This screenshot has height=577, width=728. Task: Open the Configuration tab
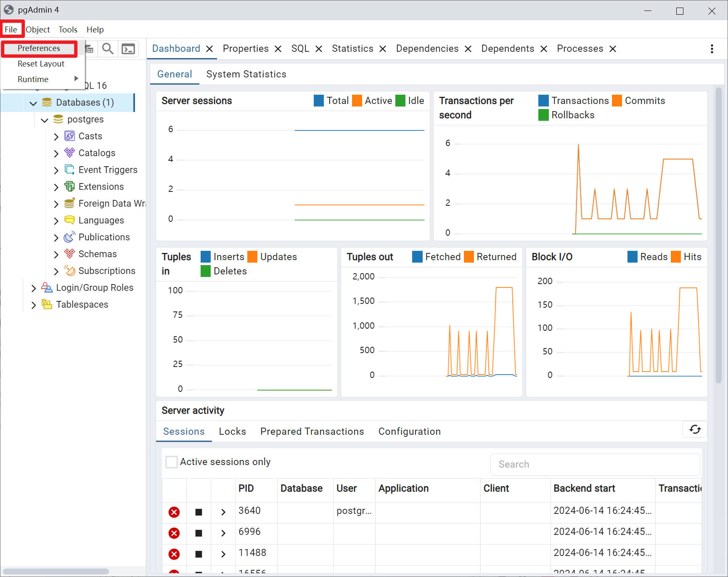click(x=410, y=431)
